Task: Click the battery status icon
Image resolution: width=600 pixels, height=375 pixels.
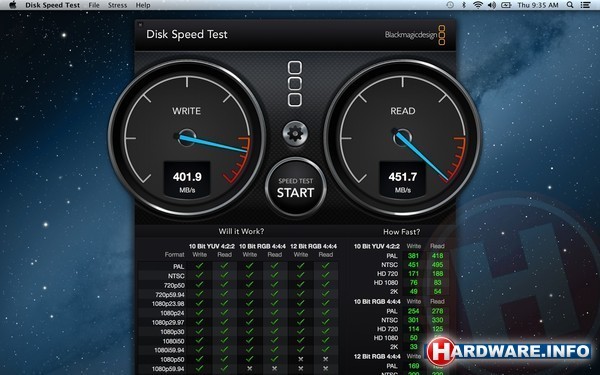Action: [x=506, y=5]
